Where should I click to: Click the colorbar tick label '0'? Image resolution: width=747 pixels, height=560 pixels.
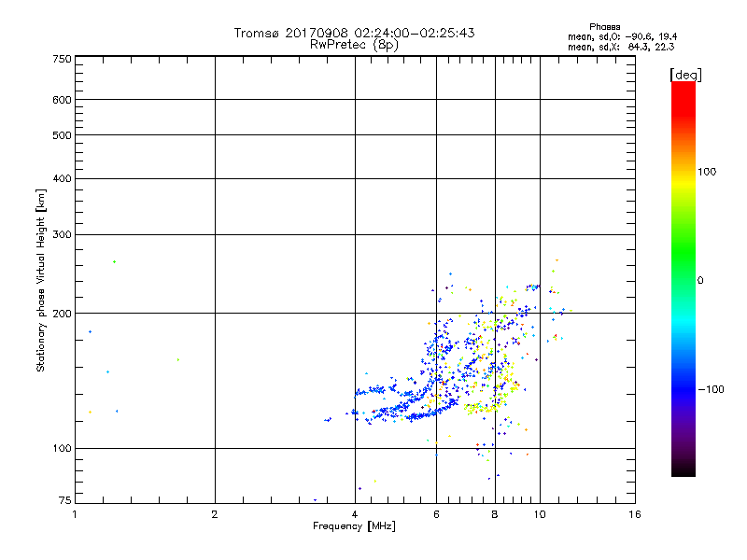700,281
